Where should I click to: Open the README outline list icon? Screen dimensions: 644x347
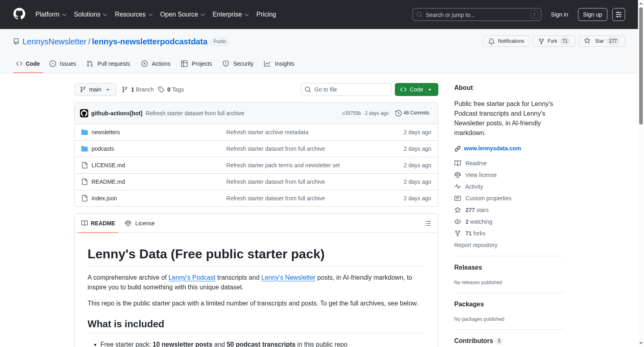(428, 223)
